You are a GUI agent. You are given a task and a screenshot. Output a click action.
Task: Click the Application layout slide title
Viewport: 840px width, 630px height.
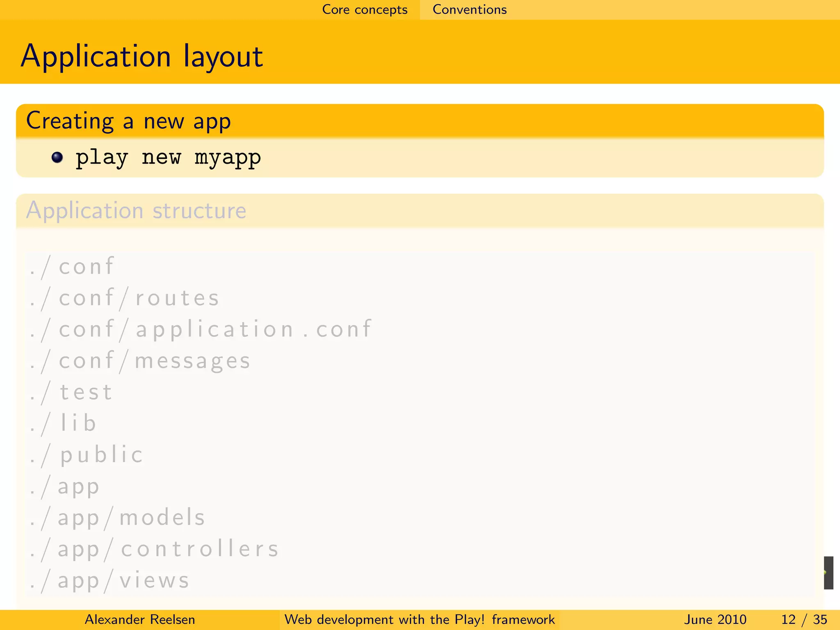(x=142, y=56)
